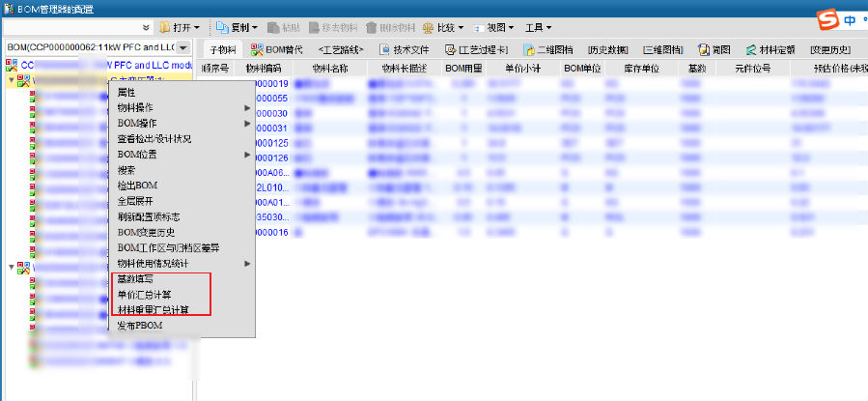The width and height of the screenshot is (868, 401).
Task: Switch to the 子物料 tab
Action: click(221, 48)
